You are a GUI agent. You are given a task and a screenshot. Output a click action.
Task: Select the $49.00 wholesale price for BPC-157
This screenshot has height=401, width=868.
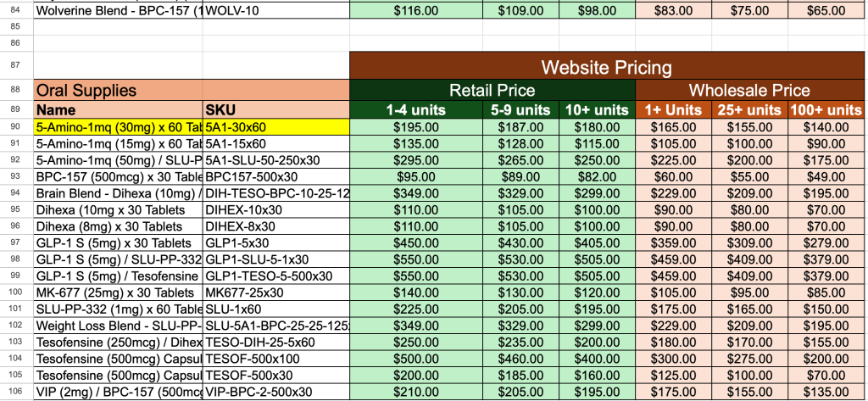pos(826,176)
